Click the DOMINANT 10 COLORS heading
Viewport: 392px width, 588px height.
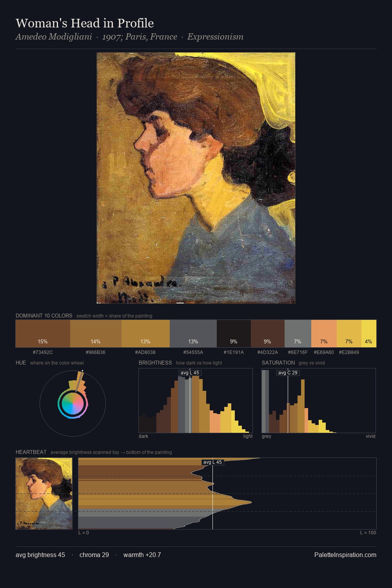pyautogui.click(x=44, y=316)
